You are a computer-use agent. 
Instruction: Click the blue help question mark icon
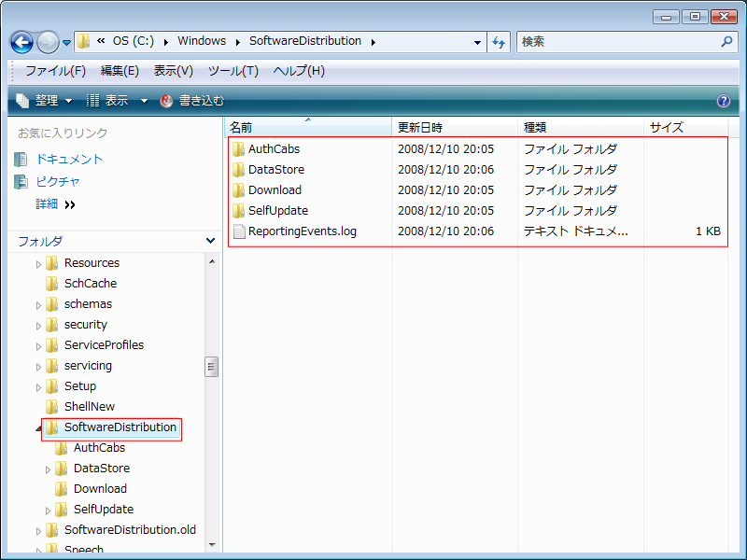(x=723, y=101)
